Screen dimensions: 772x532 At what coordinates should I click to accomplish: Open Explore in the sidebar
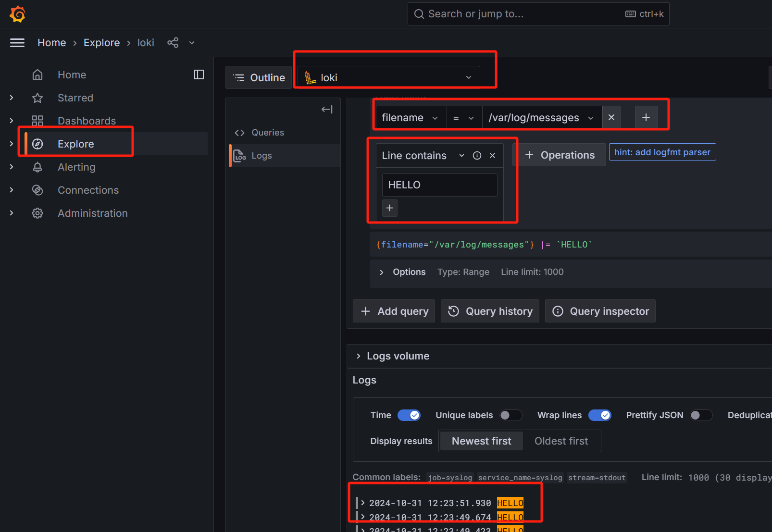(x=76, y=144)
